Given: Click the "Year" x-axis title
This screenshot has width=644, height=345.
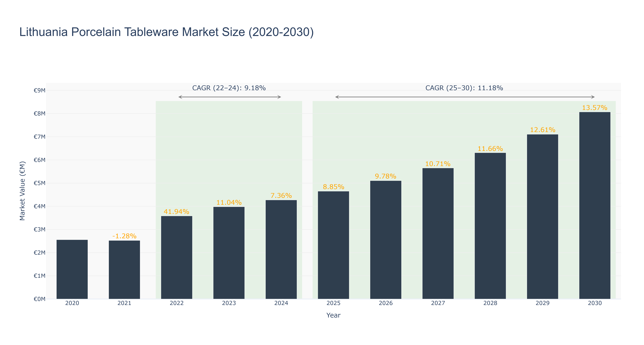Looking at the screenshot, I should 333,315.
